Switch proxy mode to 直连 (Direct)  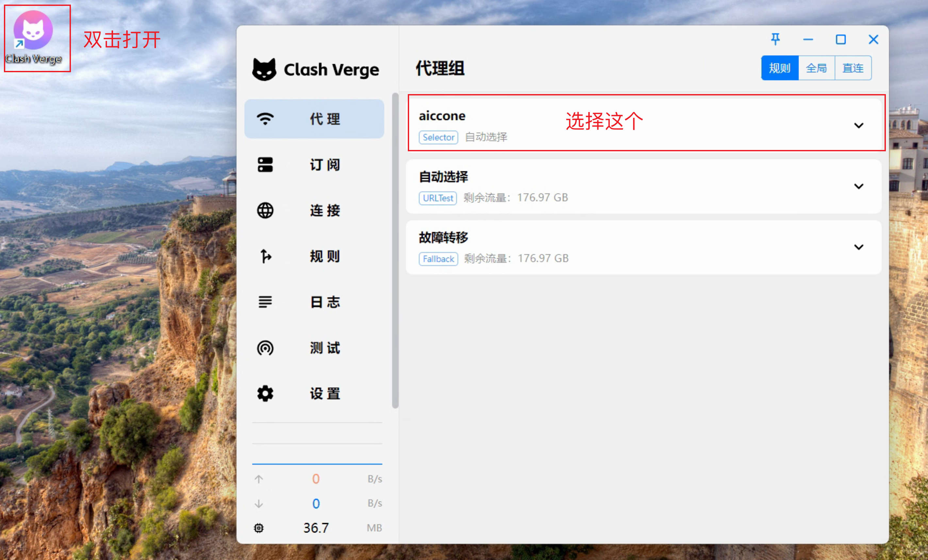tap(853, 68)
